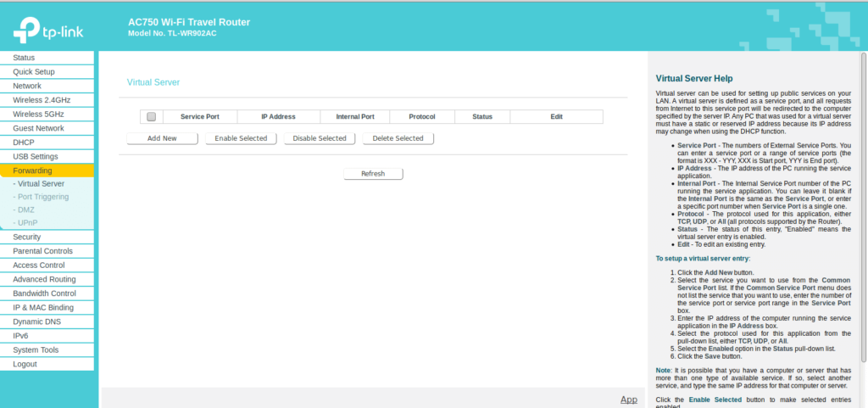Open Quick Setup in sidebar
This screenshot has height=408, width=868.
(x=34, y=71)
